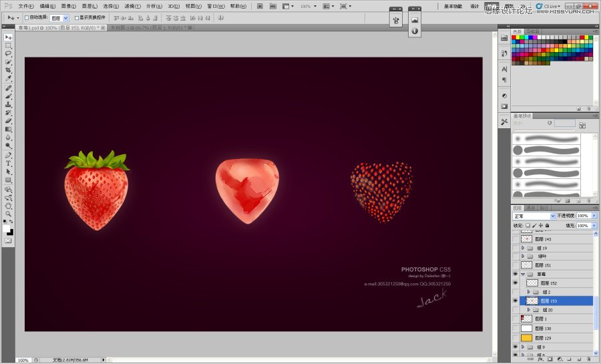Hide layer 图层 153 using eye icon
This screenshot has height=364, width=601.
[515, 301]
